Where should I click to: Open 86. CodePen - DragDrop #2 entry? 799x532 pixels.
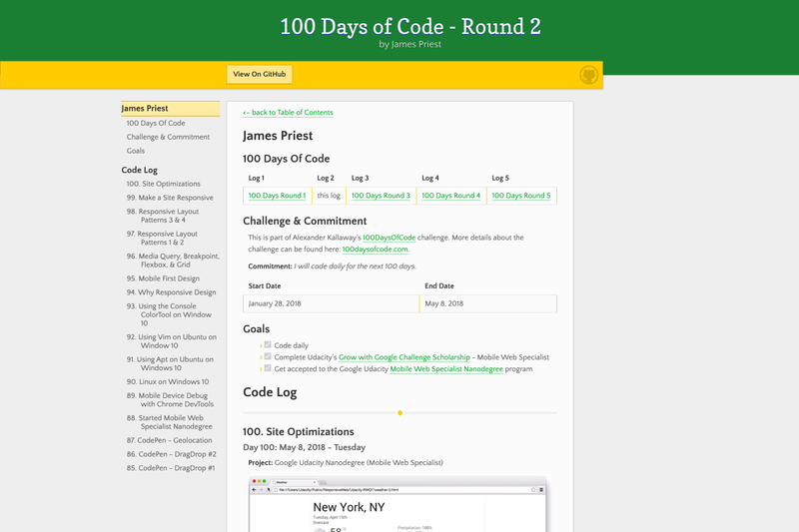(x=171, y=454)
